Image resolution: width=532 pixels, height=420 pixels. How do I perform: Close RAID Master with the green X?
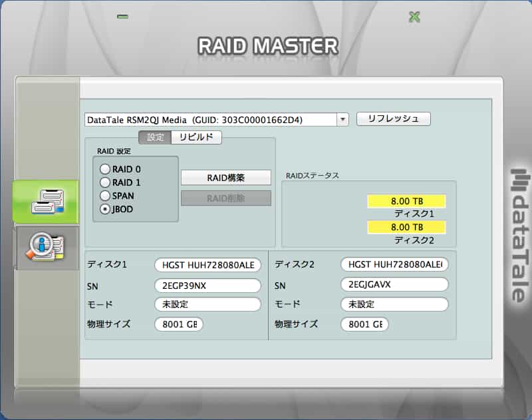414,17
